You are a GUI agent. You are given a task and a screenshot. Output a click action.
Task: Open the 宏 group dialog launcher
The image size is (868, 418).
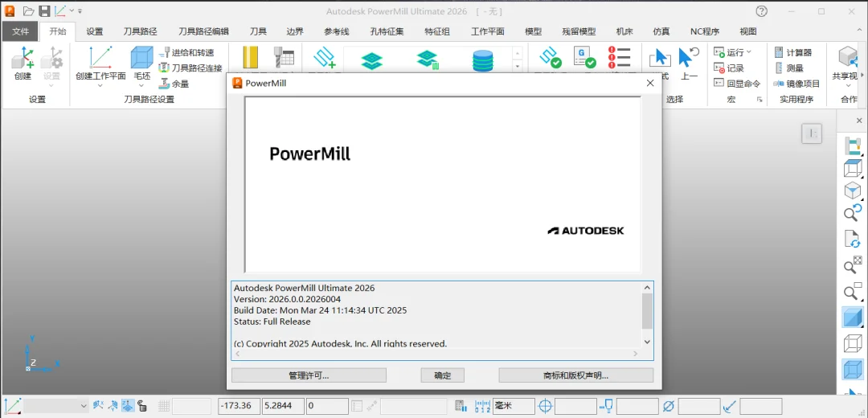[759, 100]
